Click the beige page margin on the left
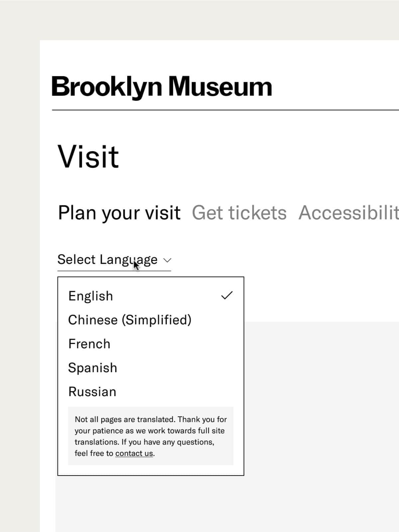Viewport: 399px width, 532px height. pyautogui.click(x=19, y=266)
